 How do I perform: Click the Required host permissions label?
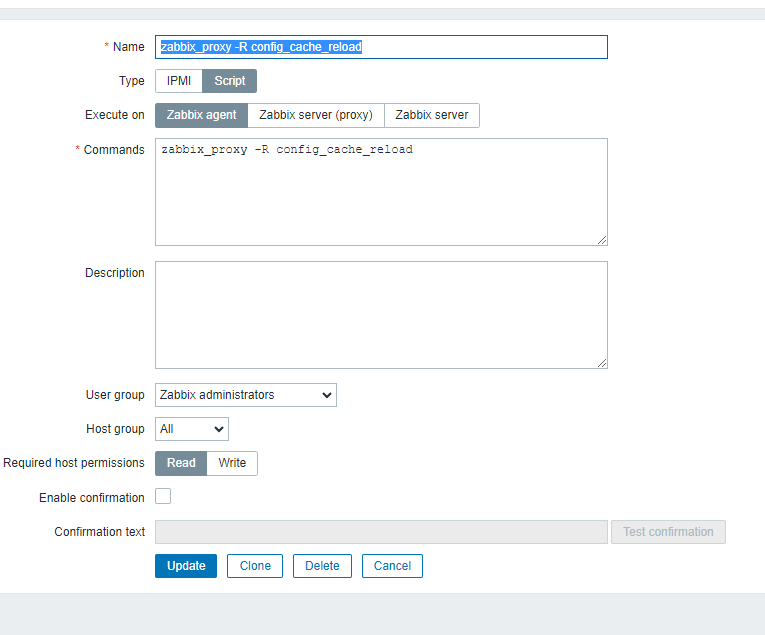coord(74,463)
